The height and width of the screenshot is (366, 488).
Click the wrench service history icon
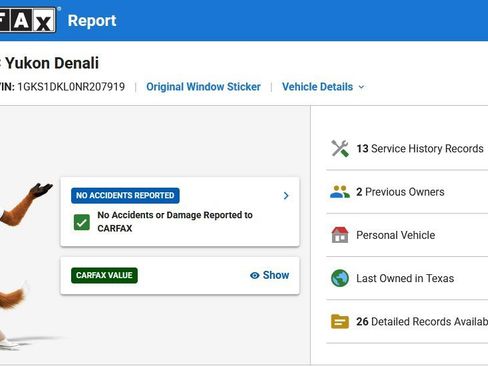pos(340,148)
